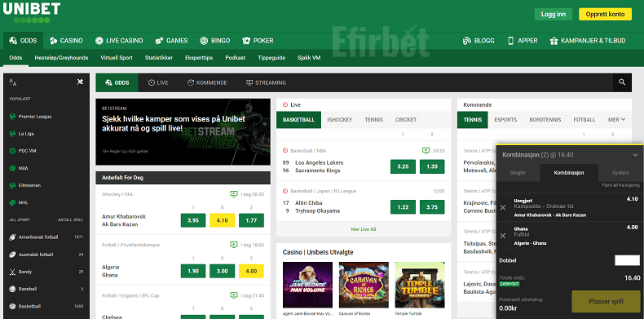644x319 pixels.
Task: Click Logg inn button
Action: (554, 15)
